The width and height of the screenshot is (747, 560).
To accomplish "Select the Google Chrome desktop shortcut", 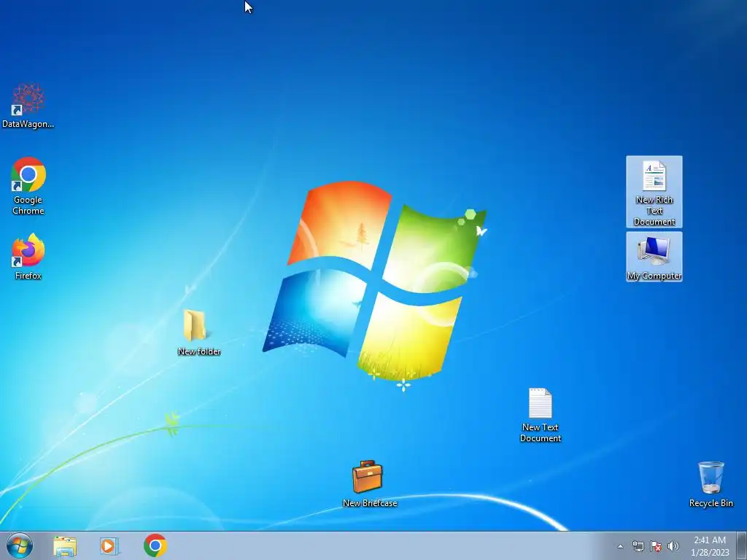I will pyautogui.click(x=28, y=174).
